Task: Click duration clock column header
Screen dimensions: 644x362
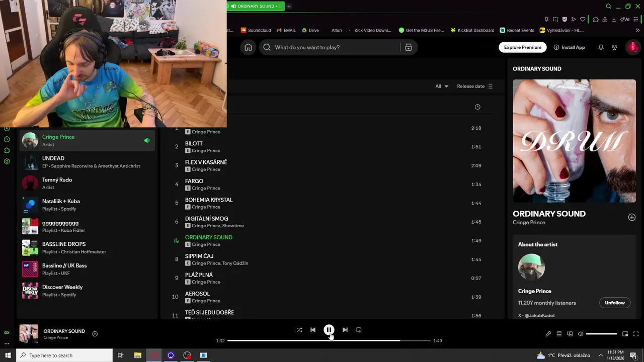Action: click(477, 107)
